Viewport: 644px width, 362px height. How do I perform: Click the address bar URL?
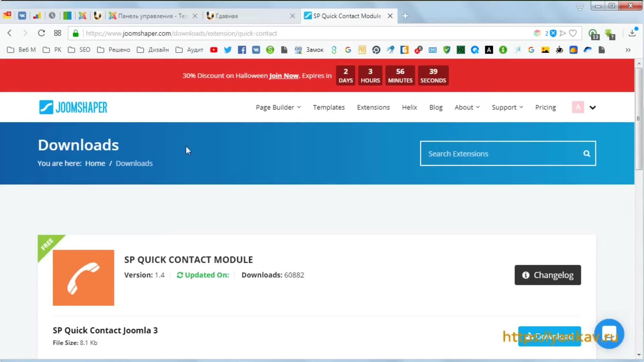(x=181, y=33)
